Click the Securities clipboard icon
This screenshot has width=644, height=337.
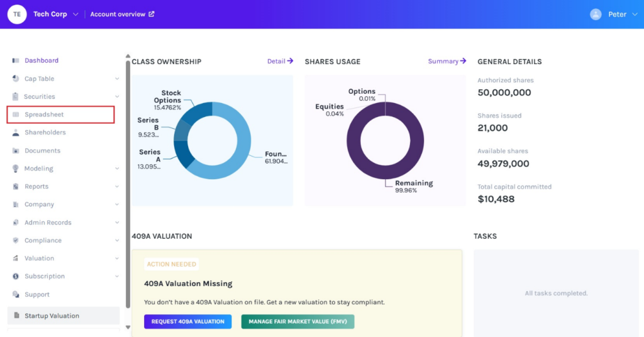click(16, 97)
